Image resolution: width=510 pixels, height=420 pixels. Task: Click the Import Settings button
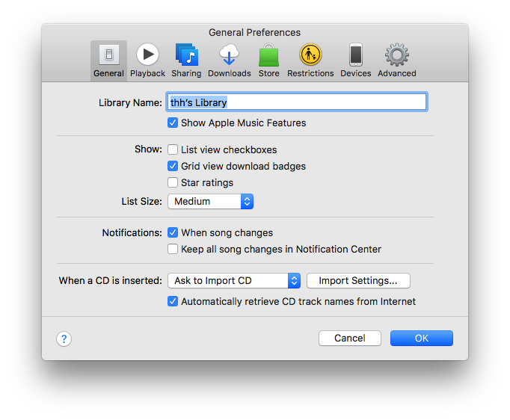click(358, 280)
